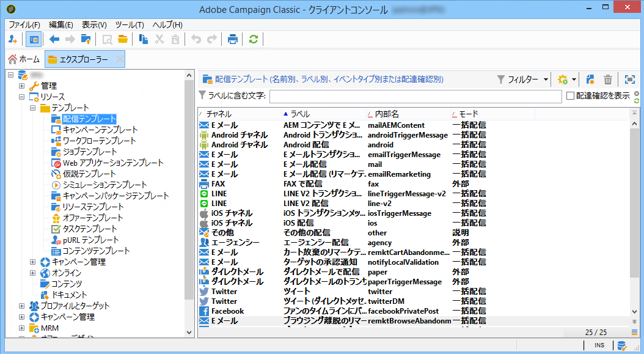
Task: Click the redo arrow icon
Action: [212, 40]
